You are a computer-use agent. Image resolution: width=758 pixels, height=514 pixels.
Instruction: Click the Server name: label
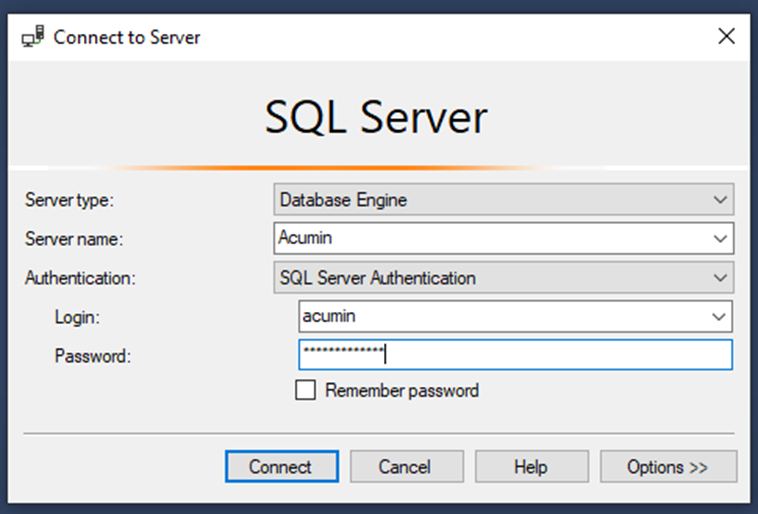click(74, 239)
